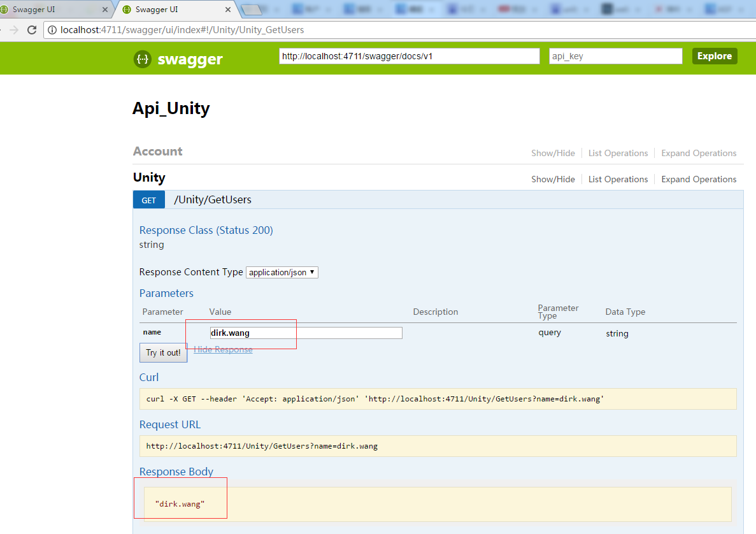
Task: Click the Api_Unity title
Action: [x=171, y=108]
